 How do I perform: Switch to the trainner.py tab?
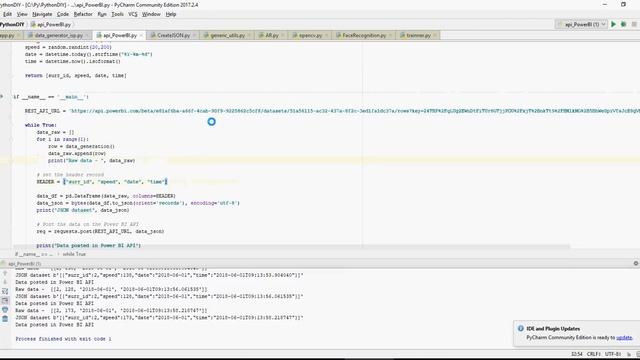tap(418, 36)
